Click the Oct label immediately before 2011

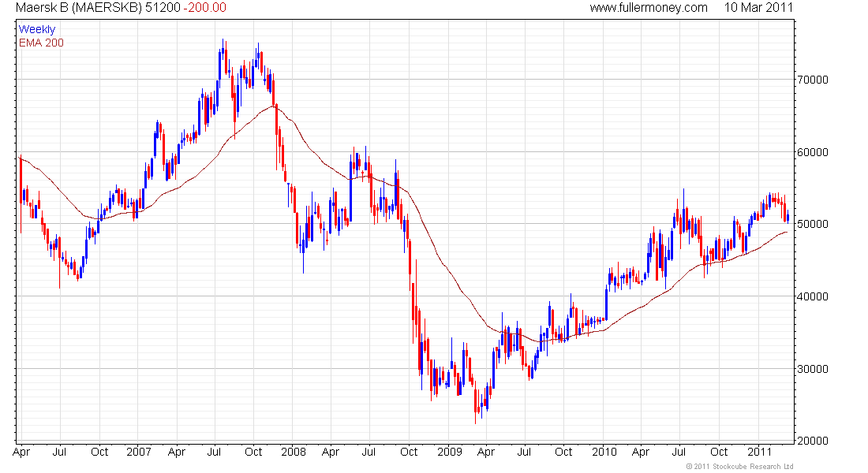[719, 452]
